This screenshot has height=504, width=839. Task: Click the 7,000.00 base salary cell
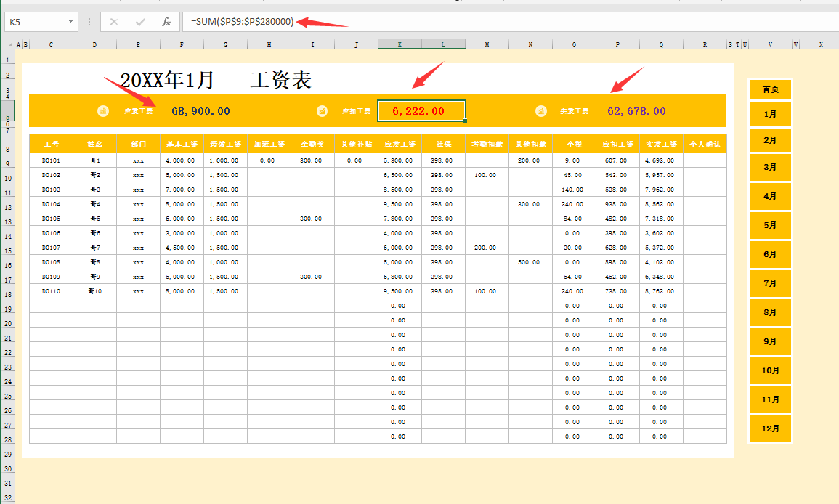(x=180, y=190)
